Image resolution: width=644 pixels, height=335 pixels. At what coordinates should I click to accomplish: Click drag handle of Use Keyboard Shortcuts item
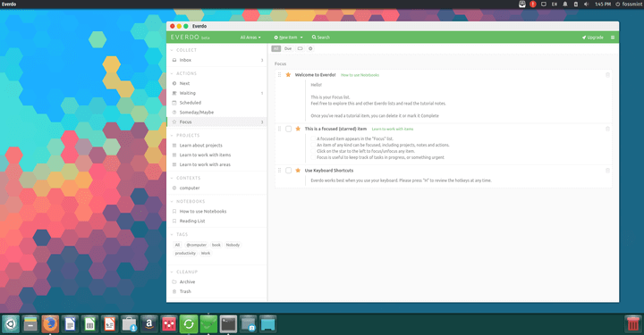(x=279, y=170)
